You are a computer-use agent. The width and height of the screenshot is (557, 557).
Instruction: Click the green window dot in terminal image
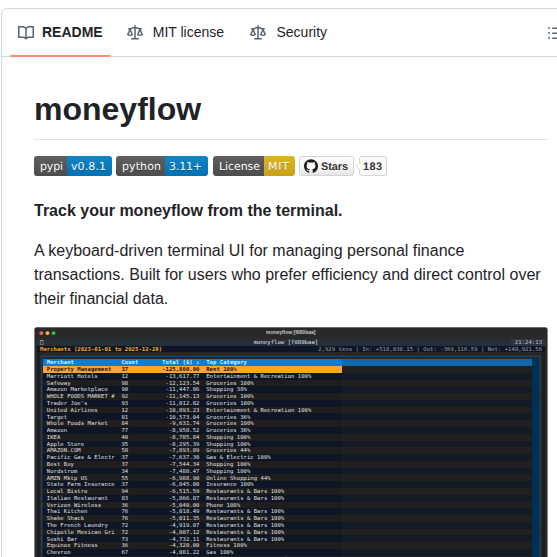coord(54,333)
